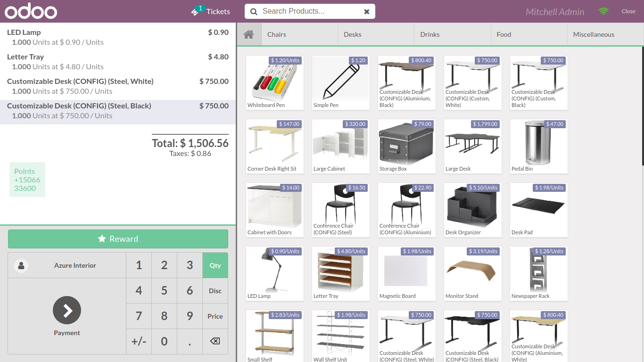Screen dimensions: 644x362
Task: Add Desk Pad to the order
Action: (x=539, y=210)
